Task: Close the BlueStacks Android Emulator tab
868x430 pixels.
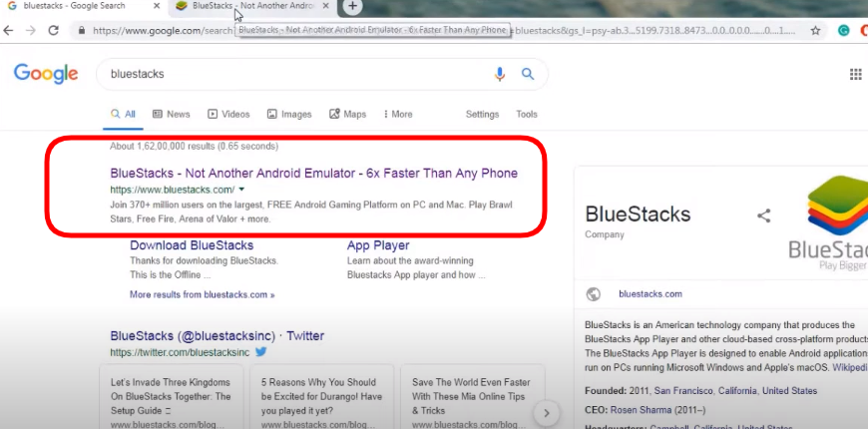Action: (326, 7)
